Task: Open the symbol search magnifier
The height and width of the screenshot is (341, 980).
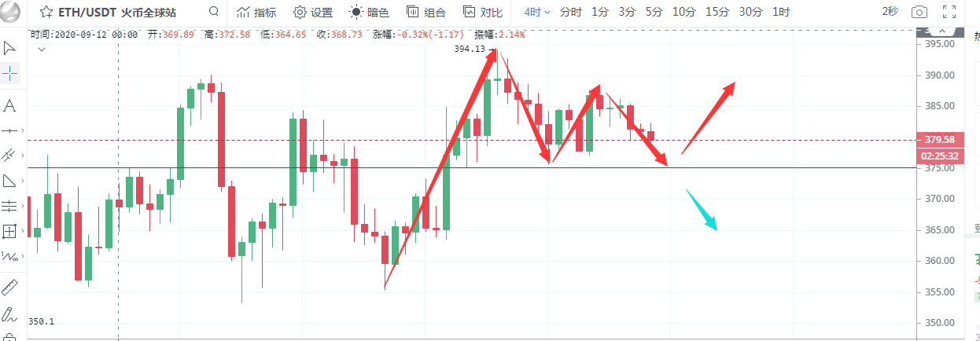Action: [x=215, y=13]
